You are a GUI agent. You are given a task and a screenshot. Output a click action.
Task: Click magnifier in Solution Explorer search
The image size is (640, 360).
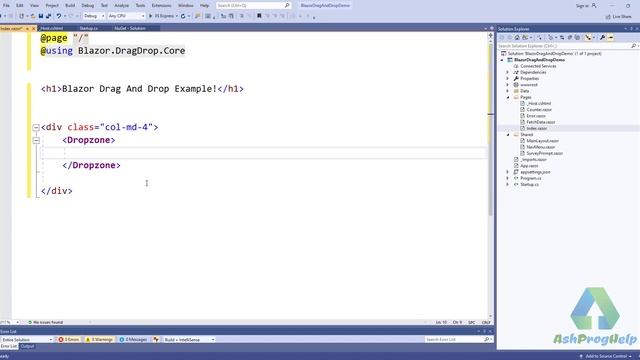[x=633, y=46]
